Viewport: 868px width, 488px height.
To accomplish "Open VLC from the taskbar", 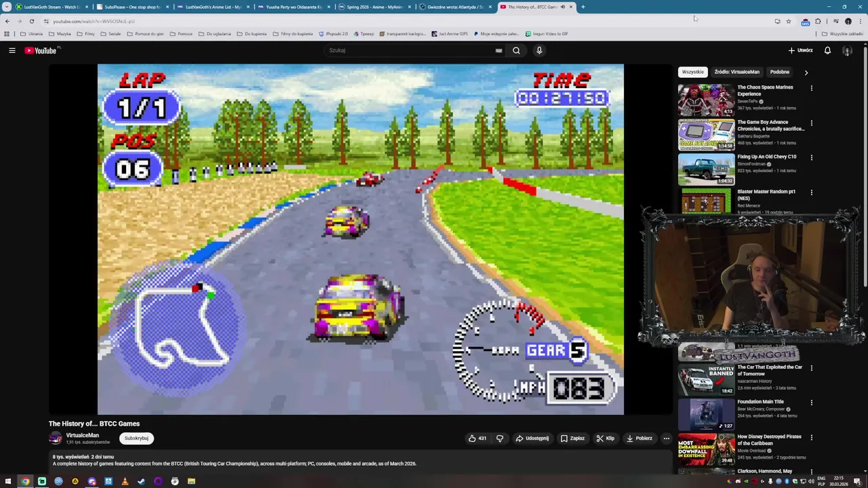I will (x=125, y=481).
